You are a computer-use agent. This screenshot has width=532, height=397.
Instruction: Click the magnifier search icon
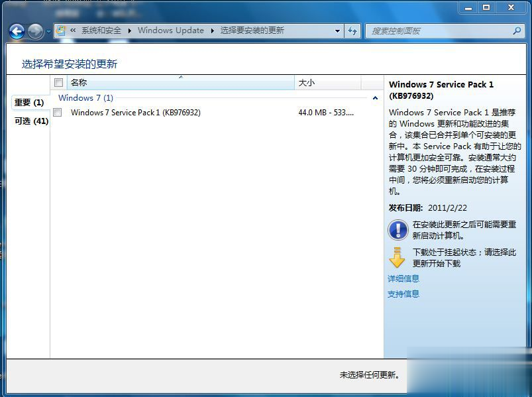[517, 31]
